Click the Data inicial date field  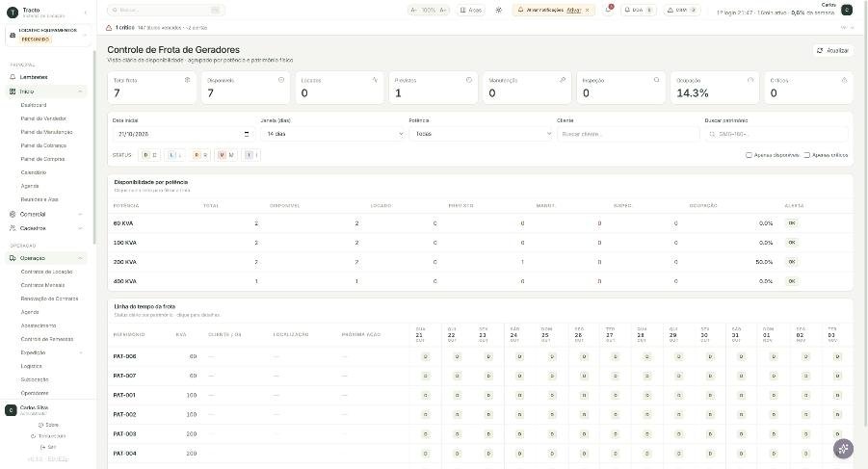coord(184,134)
